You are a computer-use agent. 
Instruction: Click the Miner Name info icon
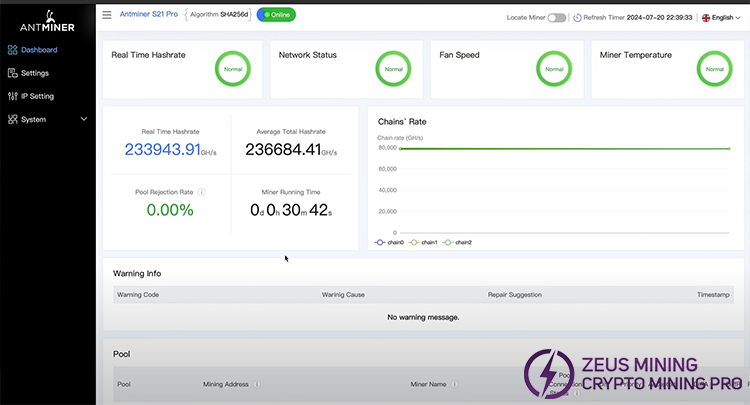(453, 384)
